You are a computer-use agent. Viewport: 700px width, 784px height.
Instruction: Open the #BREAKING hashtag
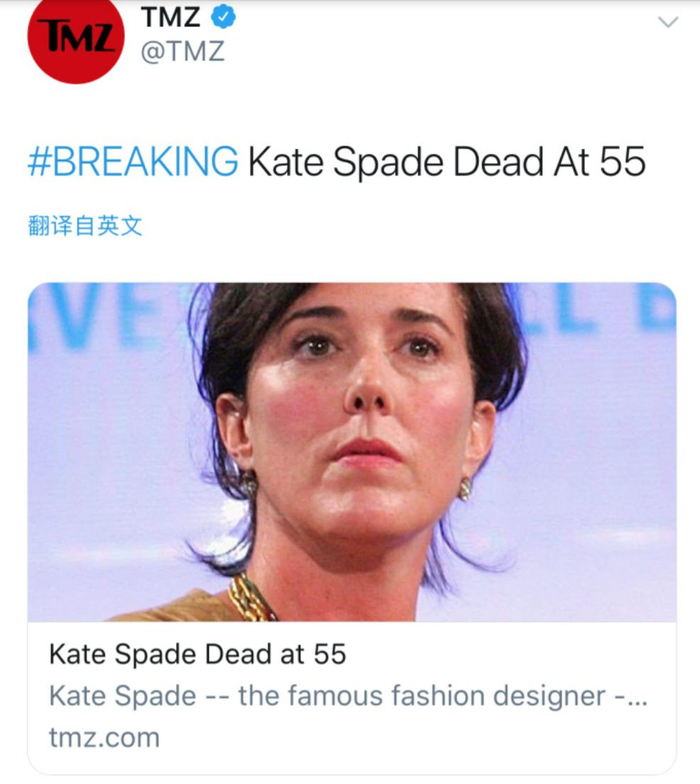[x=133, y=162]
